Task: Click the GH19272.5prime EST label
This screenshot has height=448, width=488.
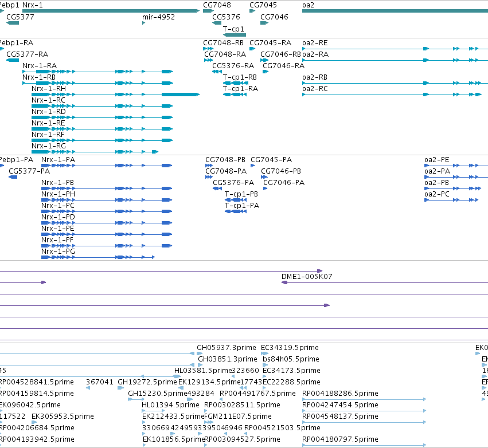Action: point(147,382)
